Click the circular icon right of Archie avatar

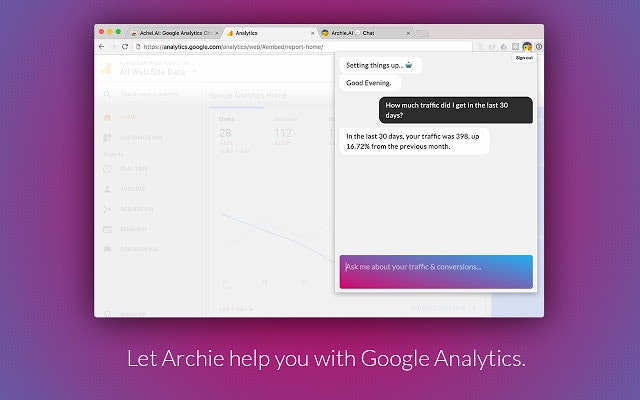539,47
